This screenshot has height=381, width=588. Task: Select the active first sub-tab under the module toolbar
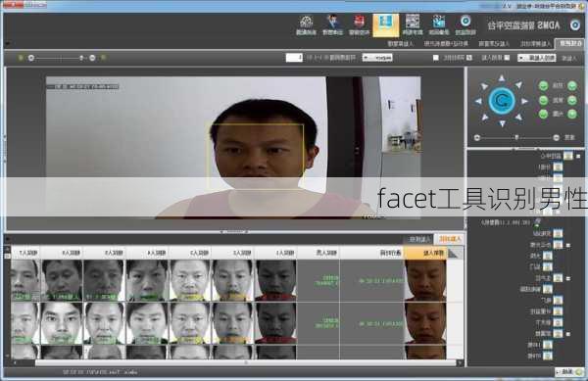click(570, 43)
